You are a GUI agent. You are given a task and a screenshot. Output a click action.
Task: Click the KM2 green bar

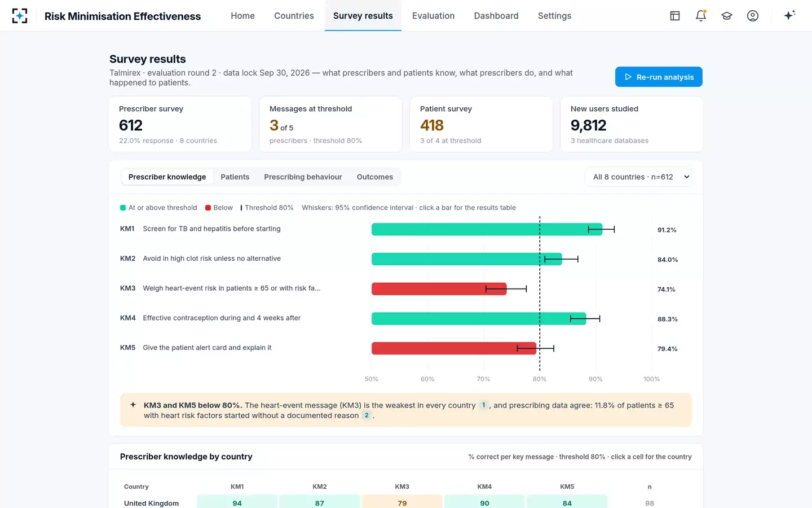(467, 259)
